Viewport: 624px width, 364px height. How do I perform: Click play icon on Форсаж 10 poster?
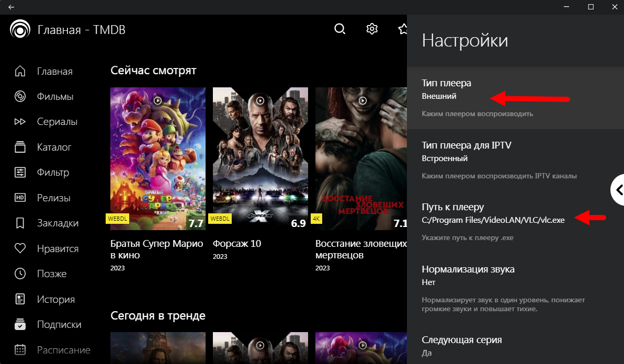click(x=260, y=100)
